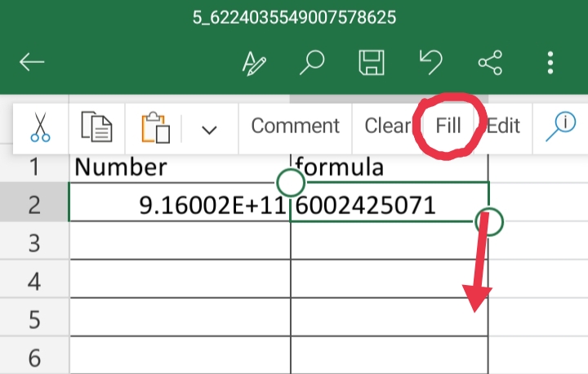588x374 pixels.
Task: Select the Number header cell
Action: pyautogui.click(x=180, y=167)
